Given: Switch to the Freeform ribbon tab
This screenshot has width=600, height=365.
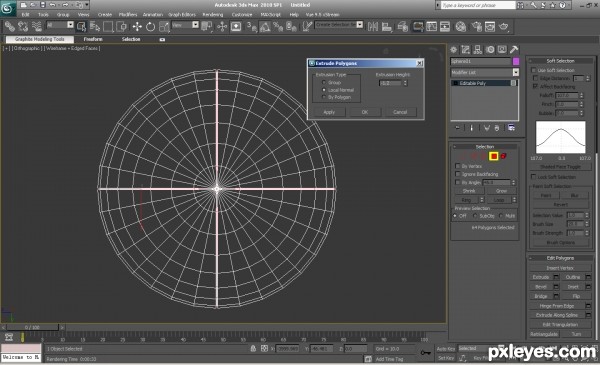Looking at the screenshot, I should 93,39.
